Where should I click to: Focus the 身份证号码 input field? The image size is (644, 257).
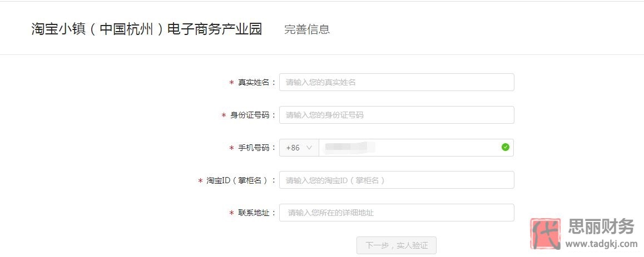pyautogui.click(x=397, y=115)
